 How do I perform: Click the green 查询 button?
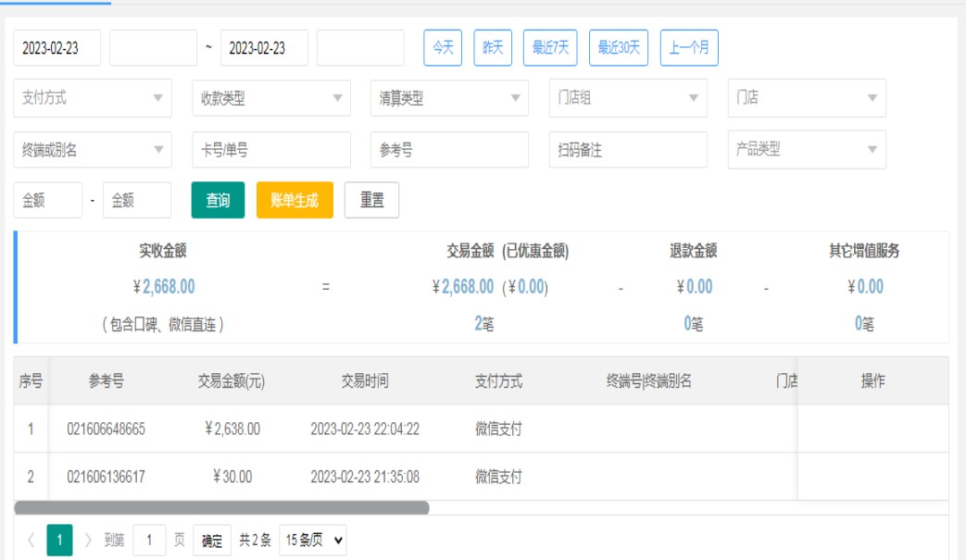pyautogui.click(x=218, y=200)
